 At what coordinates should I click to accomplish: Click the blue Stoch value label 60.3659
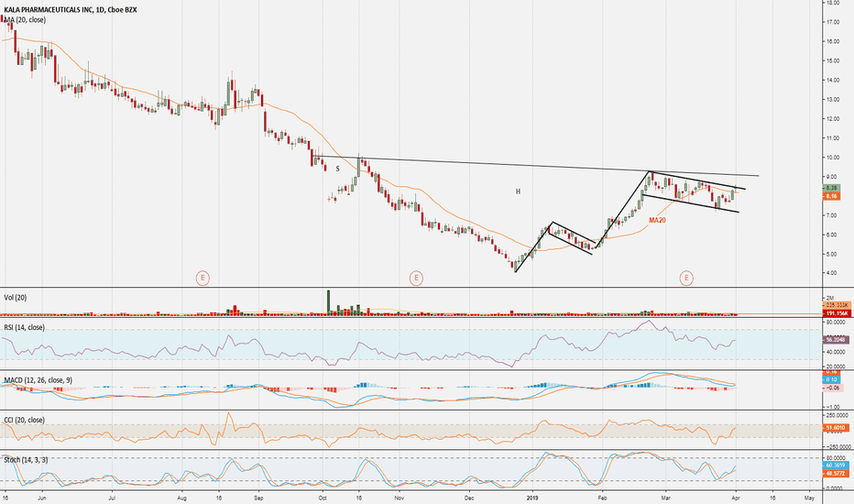pos(836,466)
